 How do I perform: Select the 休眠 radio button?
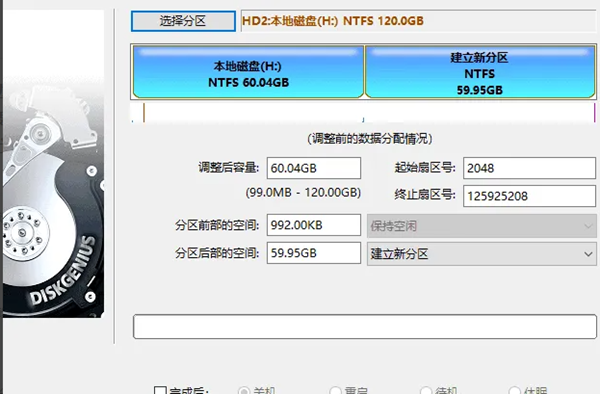pos(515,391)
